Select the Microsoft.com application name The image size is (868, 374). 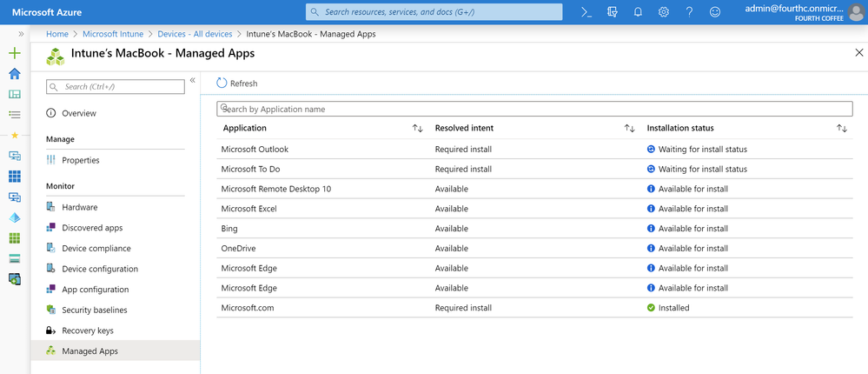tap(248, 308)
